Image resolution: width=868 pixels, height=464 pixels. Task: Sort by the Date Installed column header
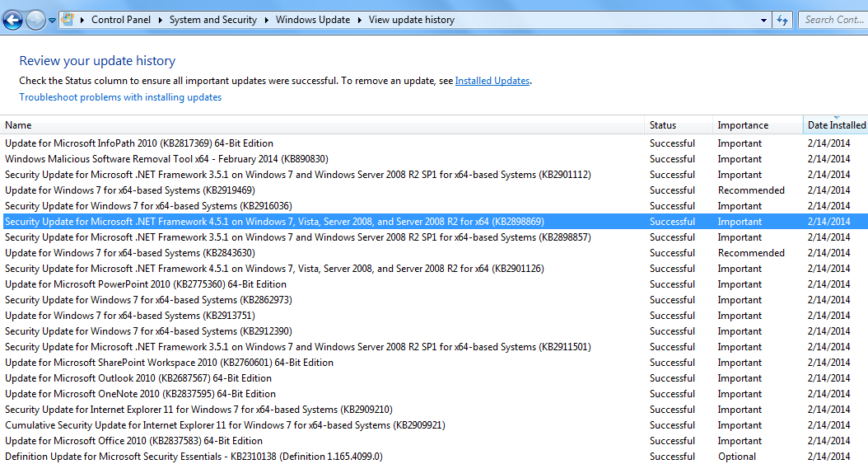835,125
